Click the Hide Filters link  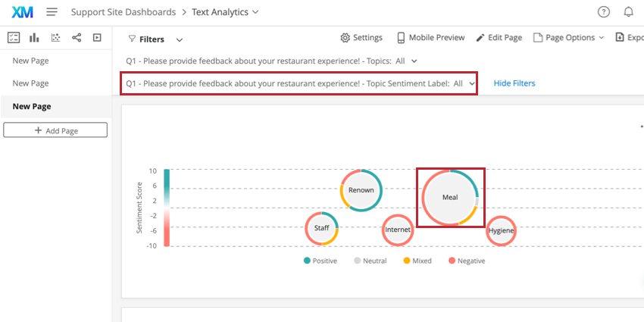tap(514, 83)
